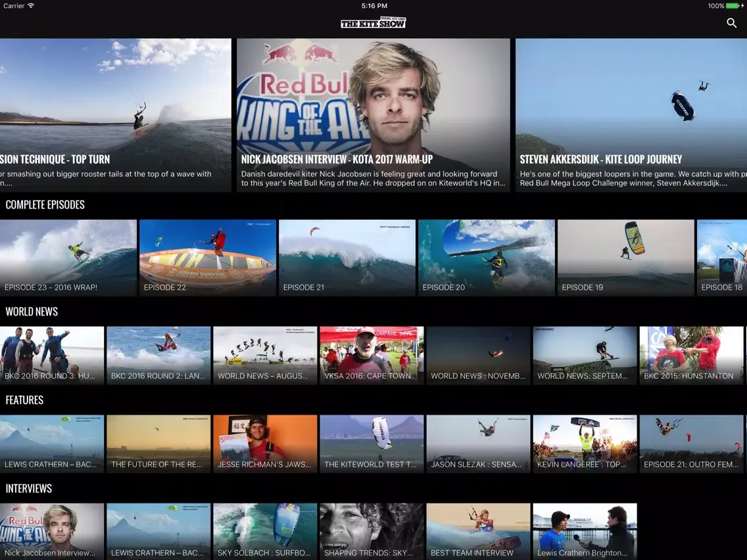Tap the 5:16 PM clock
The image size is (747, 560).
click(374, 6)
